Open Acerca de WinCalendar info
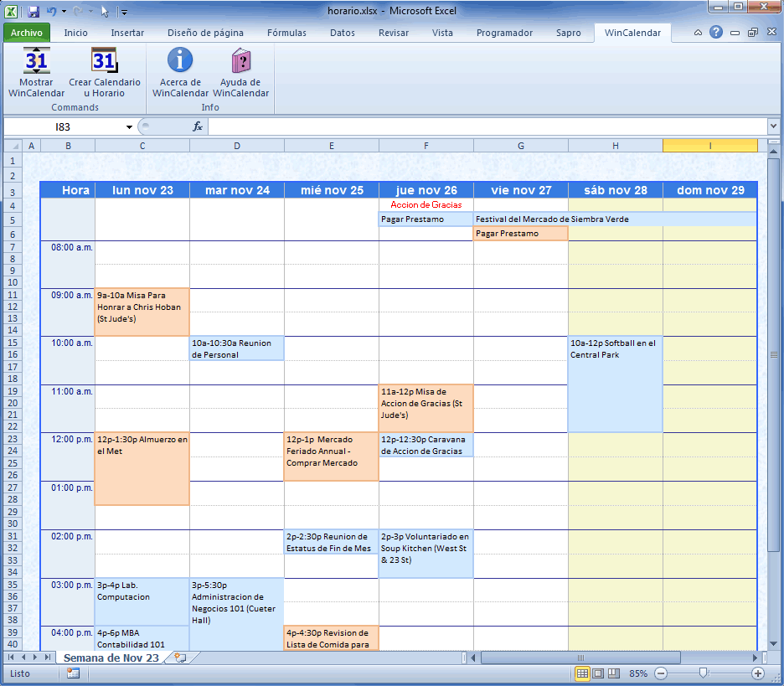 179,61
